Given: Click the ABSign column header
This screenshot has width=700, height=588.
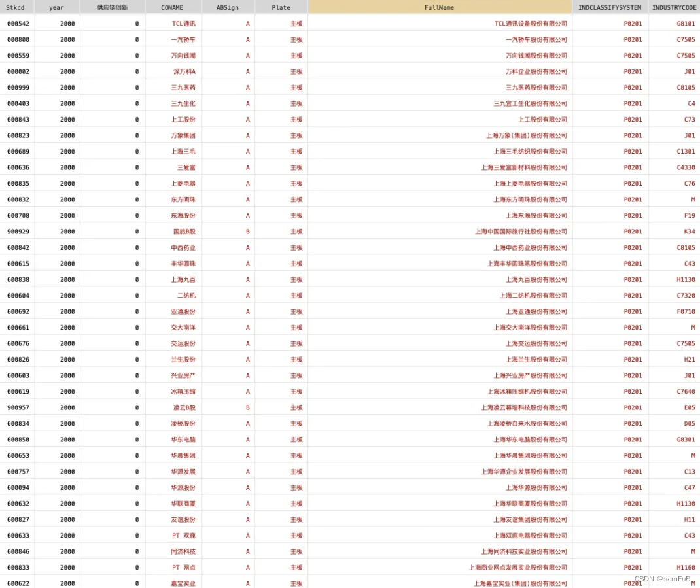Looking at the screenshot, I should 228,7.
